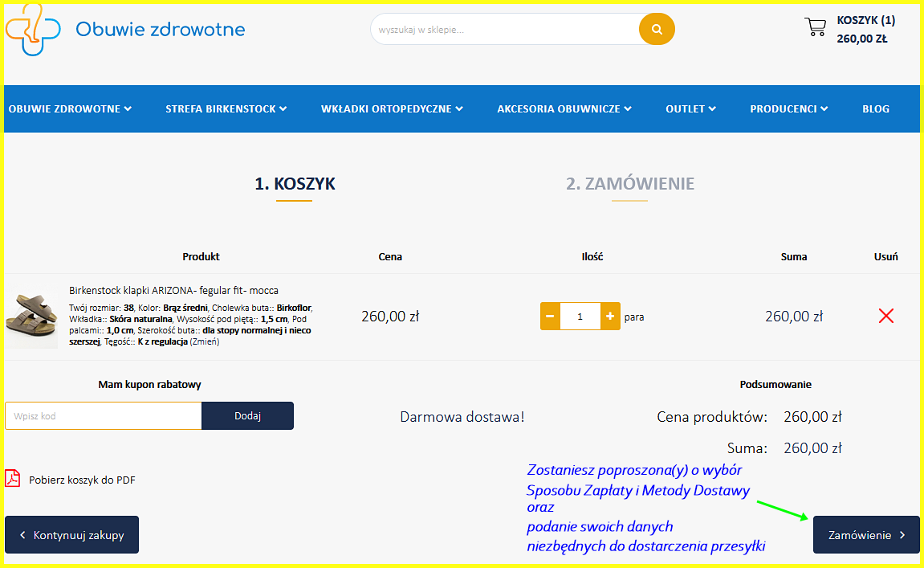Viewport: 924px width, 568px height.
Task: Click the red PDF icon
Action: (x=13, y=478)
